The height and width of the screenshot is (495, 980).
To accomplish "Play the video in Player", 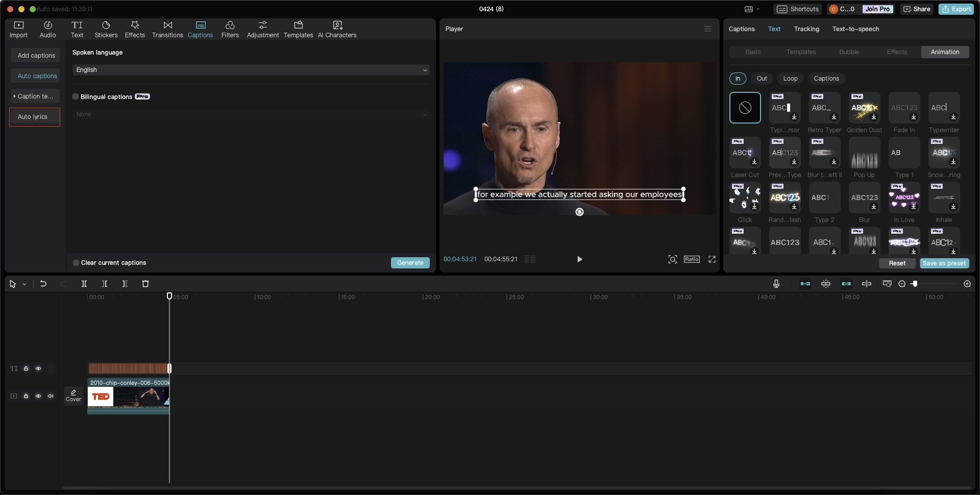I will pos(579,259).
